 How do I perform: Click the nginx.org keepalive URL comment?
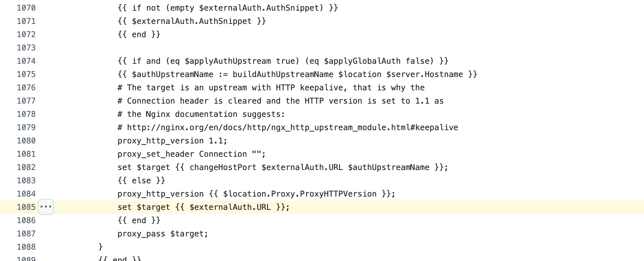(x=292, y=128)
